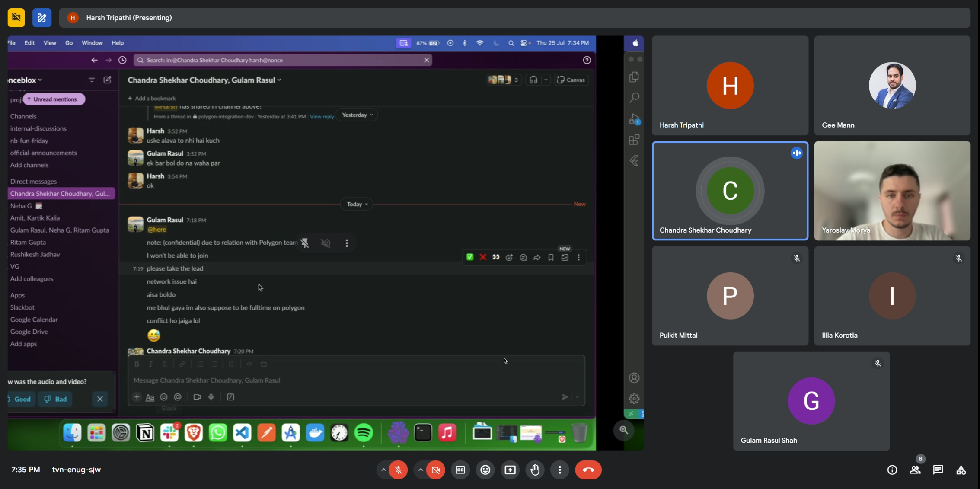Toggle the microphone in the Meet call

pos(398,470)
